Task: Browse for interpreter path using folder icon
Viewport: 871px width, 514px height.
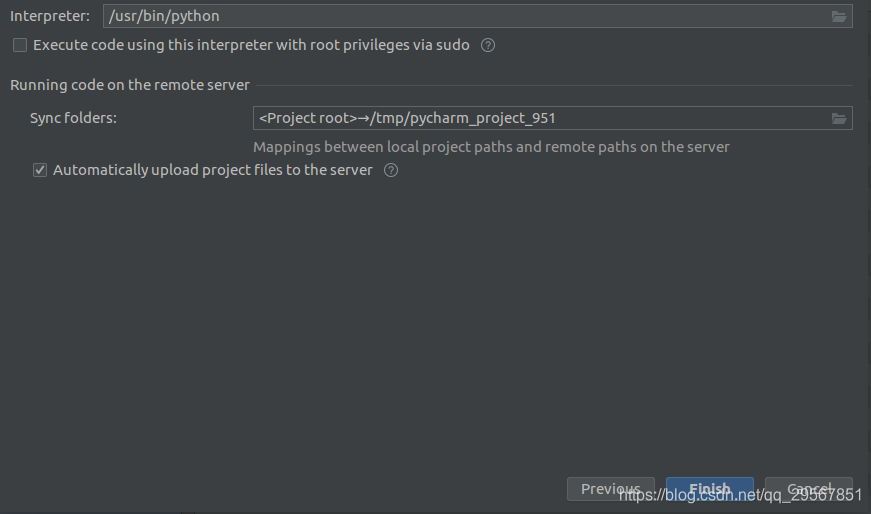Action: click(839, 17)
